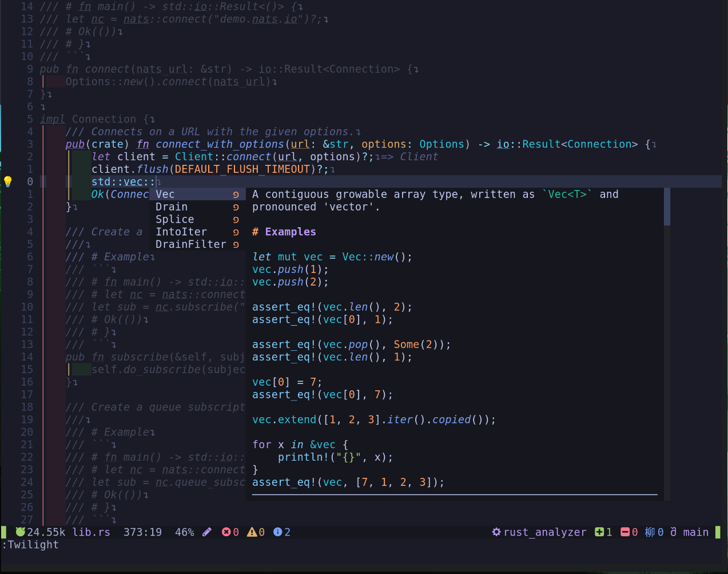Click Vec::new() in documentation example
728x574 pixels.
pyautogui.click(x=377, y=257)
